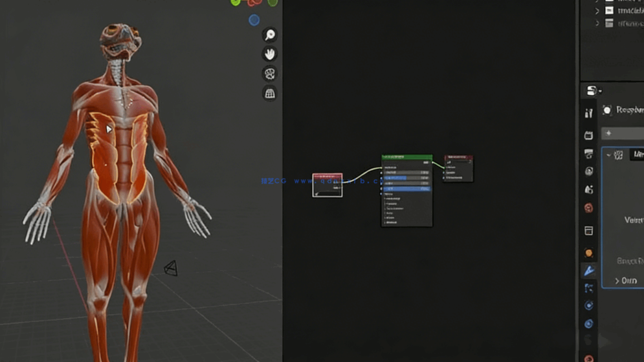Open the Material tab at the bottom of the properties sidebar

(588, 358)
